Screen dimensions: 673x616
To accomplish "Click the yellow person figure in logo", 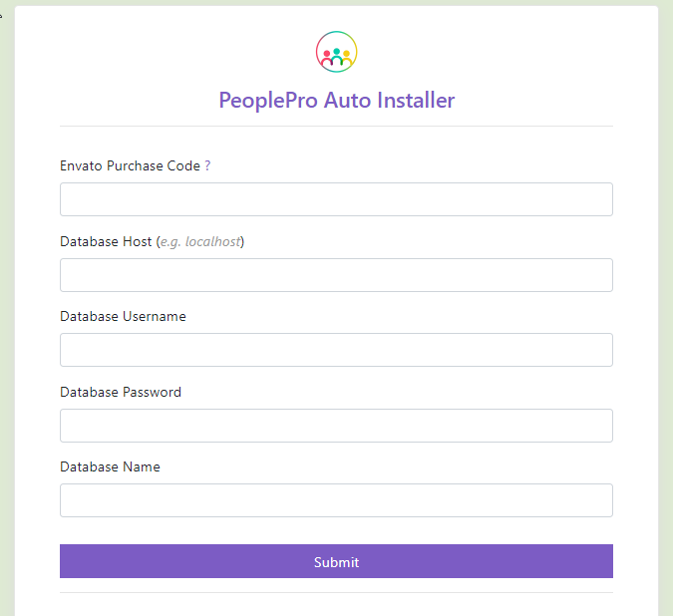I will pyautogui.click(x=347, y=58).
